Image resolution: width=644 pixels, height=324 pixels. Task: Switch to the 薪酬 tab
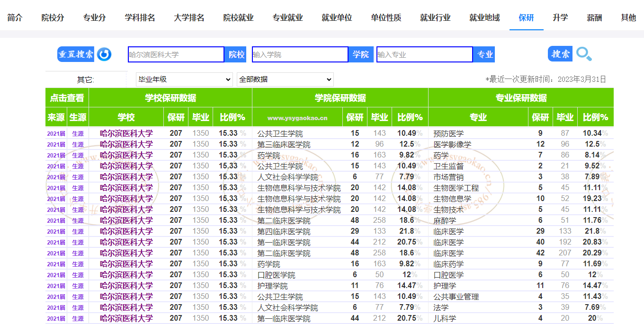(x=595, y=18)
